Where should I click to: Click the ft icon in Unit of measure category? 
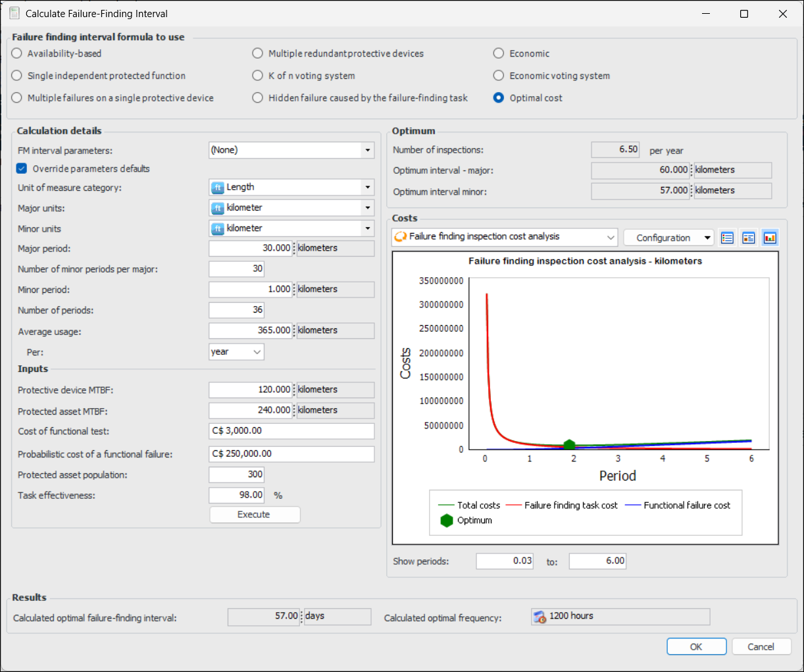(x=218, y=188)
